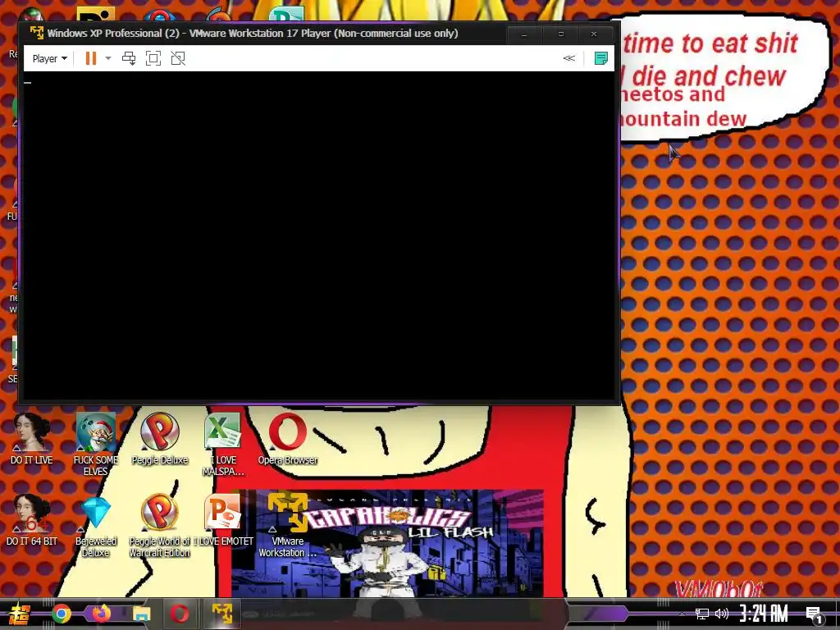Screen dimensions: 840x630
Task: Switch to VMware Player taskbar button
Action: pyautogui.click(x=221, y=614)
